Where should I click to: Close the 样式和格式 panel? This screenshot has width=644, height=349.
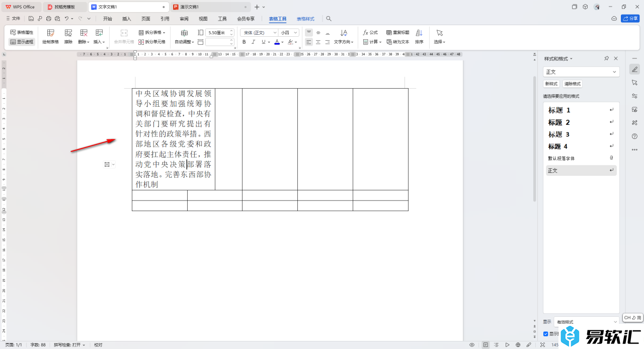pos(615,58)
